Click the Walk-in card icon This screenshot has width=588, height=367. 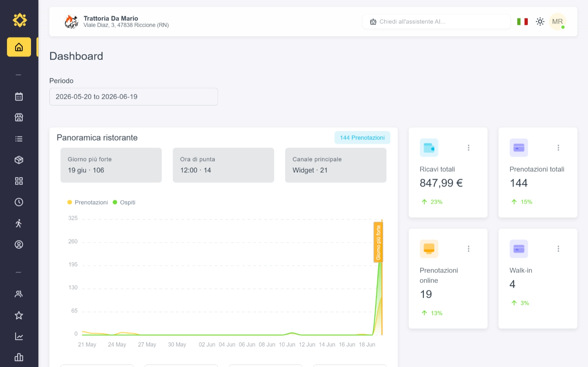point(519,249)
